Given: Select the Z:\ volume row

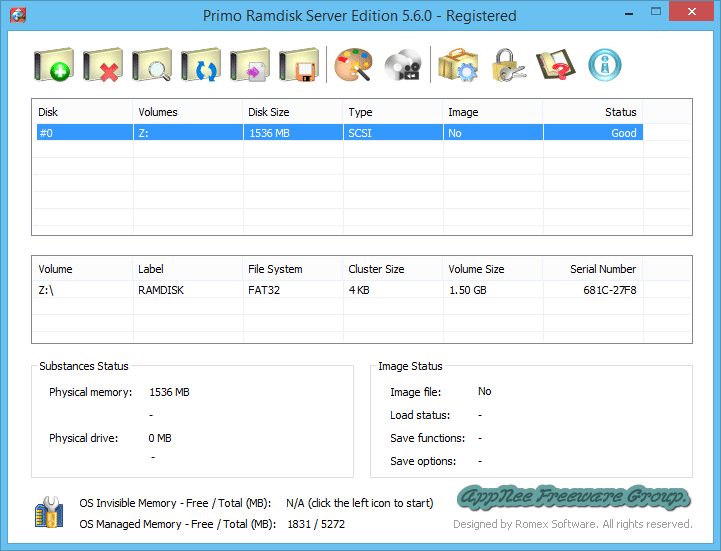Looking at the screenshot, I should click(x=339, y=290).
